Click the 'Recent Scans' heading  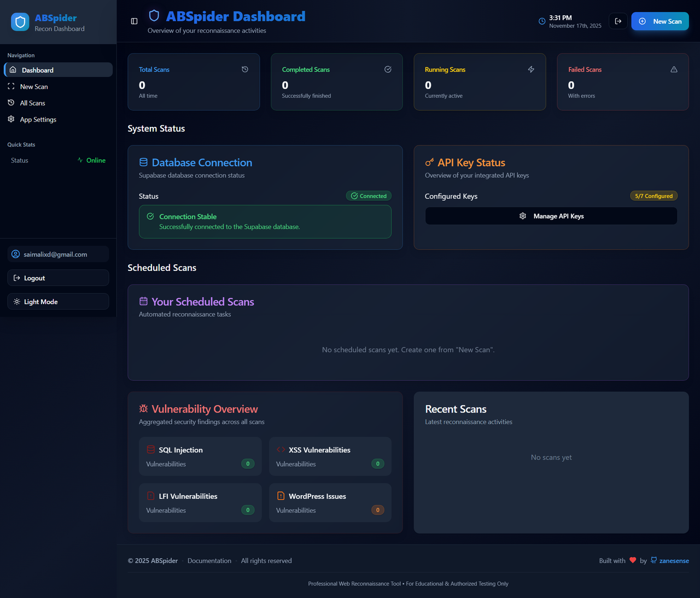pos(456,409)
